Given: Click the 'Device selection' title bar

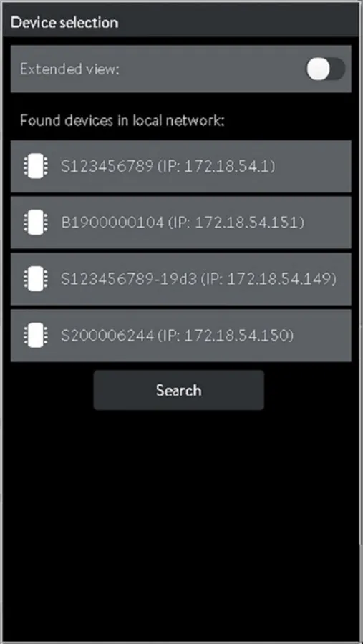Looking at the screenshot, I should coord(181,21).
